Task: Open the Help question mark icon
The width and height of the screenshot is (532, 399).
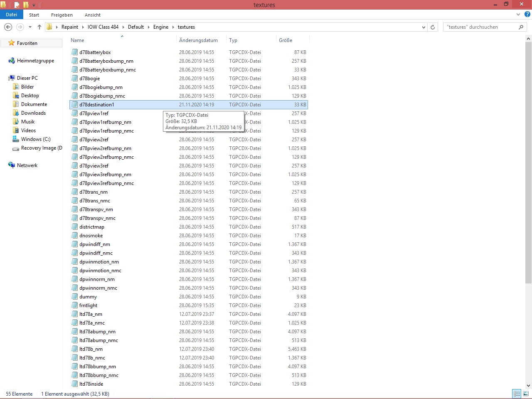Action: click(x=527, y=14)
